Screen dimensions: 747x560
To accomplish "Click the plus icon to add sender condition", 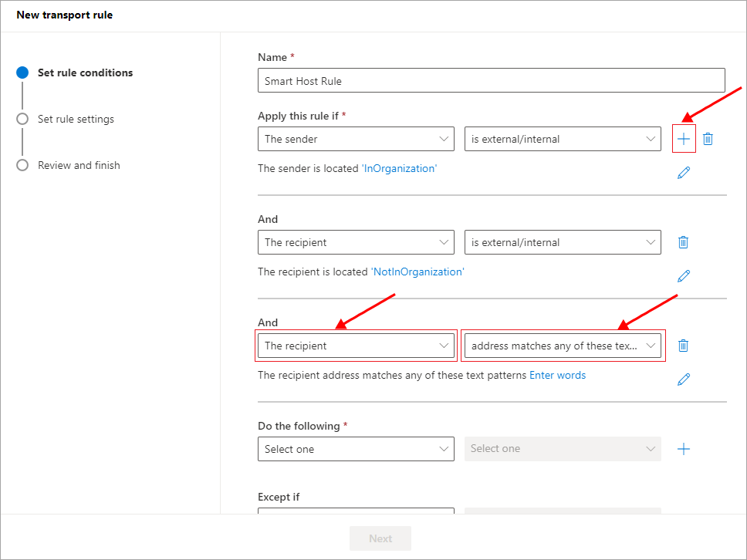I will click(x=683, y=139).
